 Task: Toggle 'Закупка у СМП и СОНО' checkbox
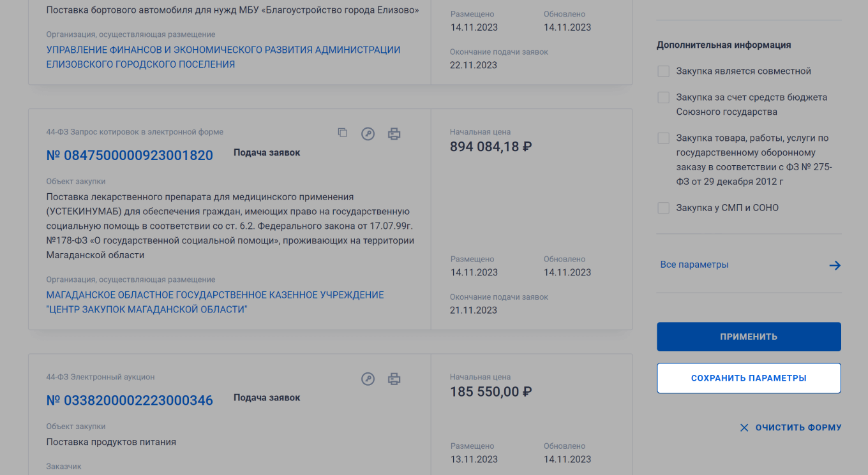tap(664, 208)
